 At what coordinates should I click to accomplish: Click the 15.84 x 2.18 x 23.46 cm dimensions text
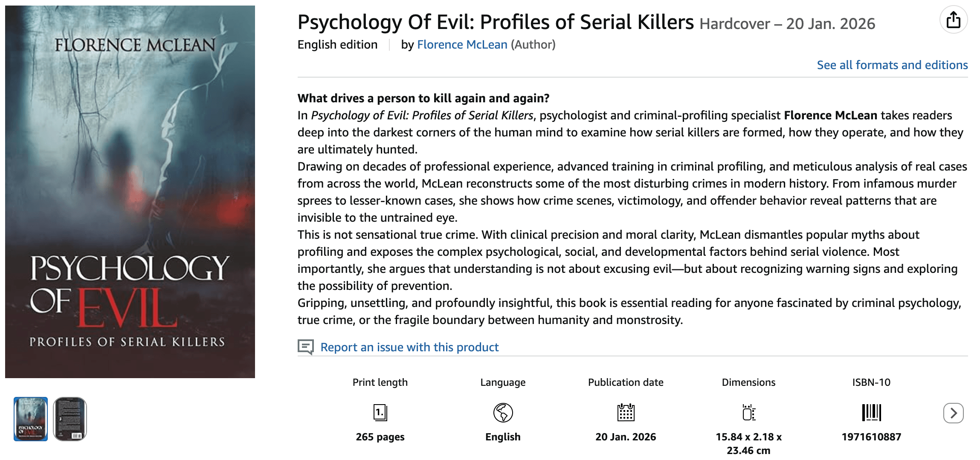tap(748, 443)
